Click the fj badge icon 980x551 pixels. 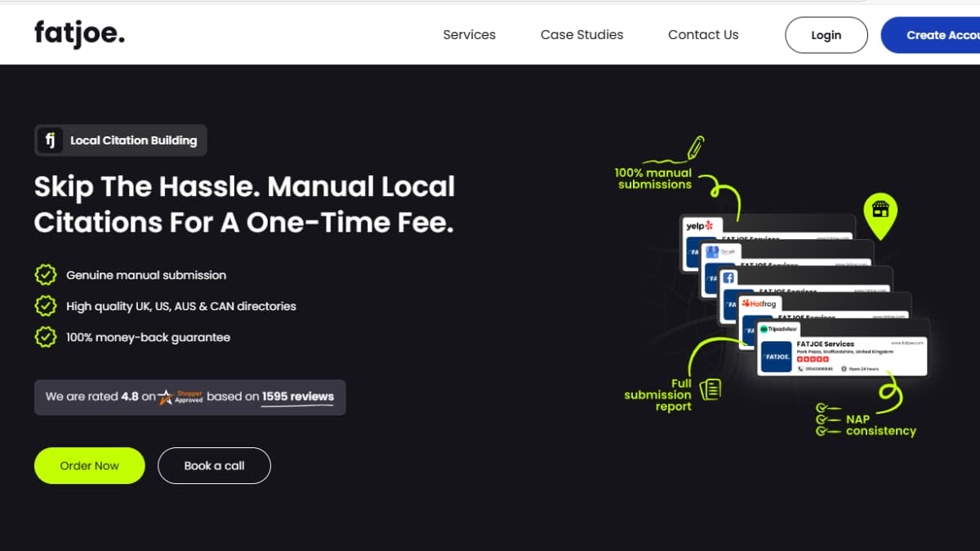pos(50,140)
